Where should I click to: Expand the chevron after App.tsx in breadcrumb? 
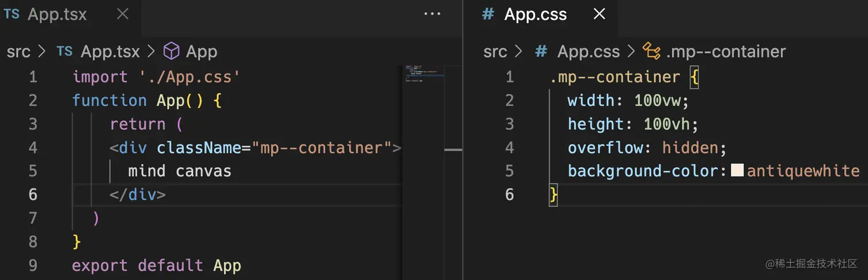coord(152,52)
